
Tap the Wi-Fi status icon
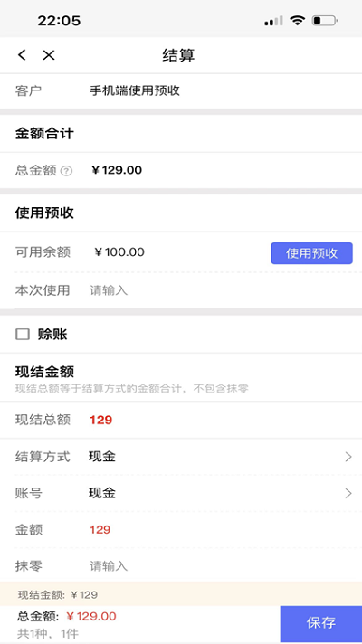[x=297, y=20]
